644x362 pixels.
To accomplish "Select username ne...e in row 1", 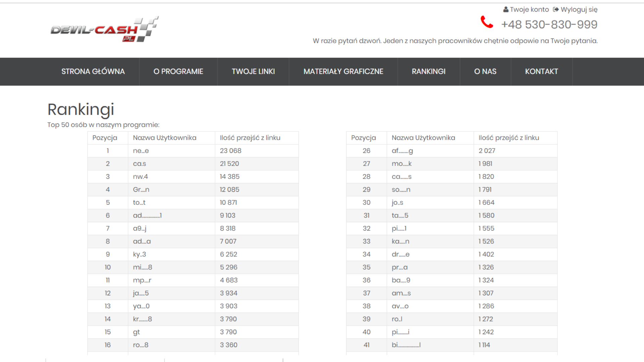I will (141, 151).
